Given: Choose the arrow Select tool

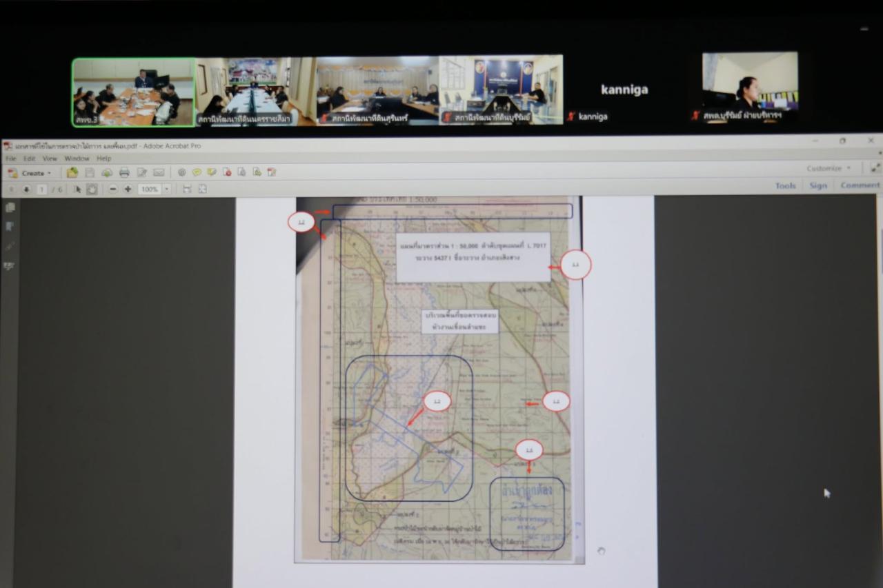Looking at the screenshot, I should [x=78, y=189].
